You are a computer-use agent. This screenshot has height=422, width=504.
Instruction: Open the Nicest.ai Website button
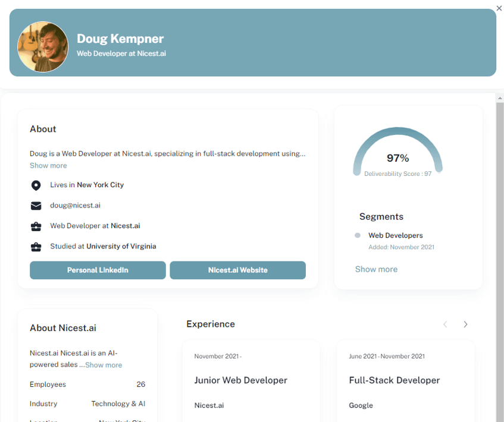237,270
